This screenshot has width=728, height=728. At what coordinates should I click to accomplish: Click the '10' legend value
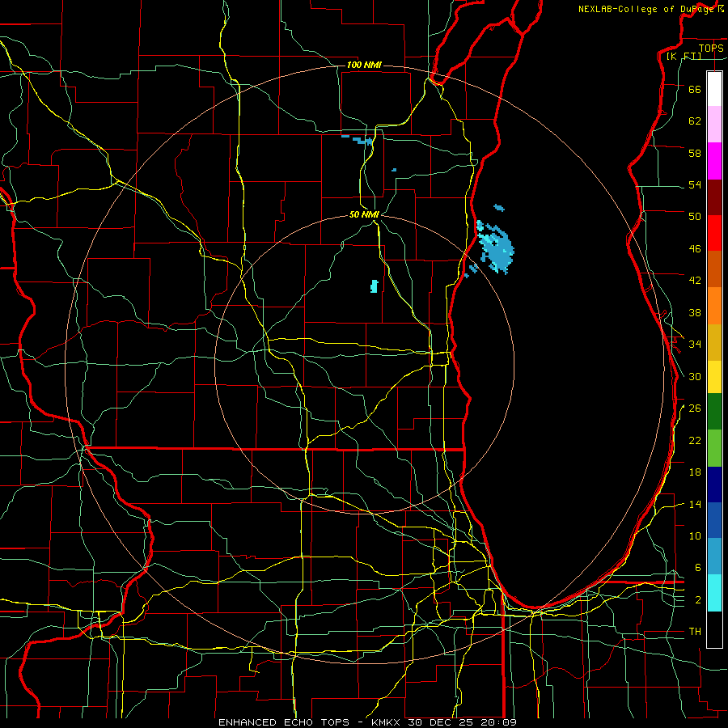point(695,536)
